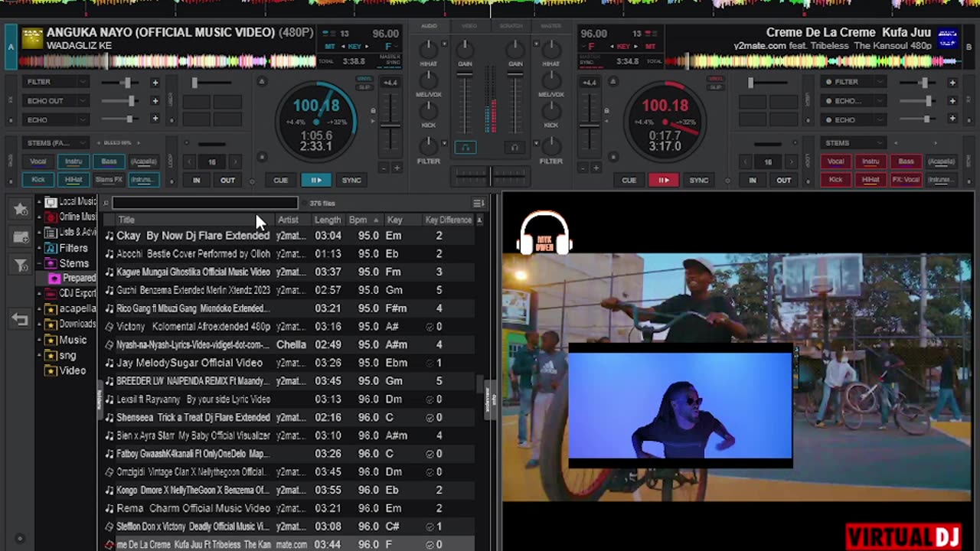Toggle Instru stem pad on left deck

tap(73, 161)
